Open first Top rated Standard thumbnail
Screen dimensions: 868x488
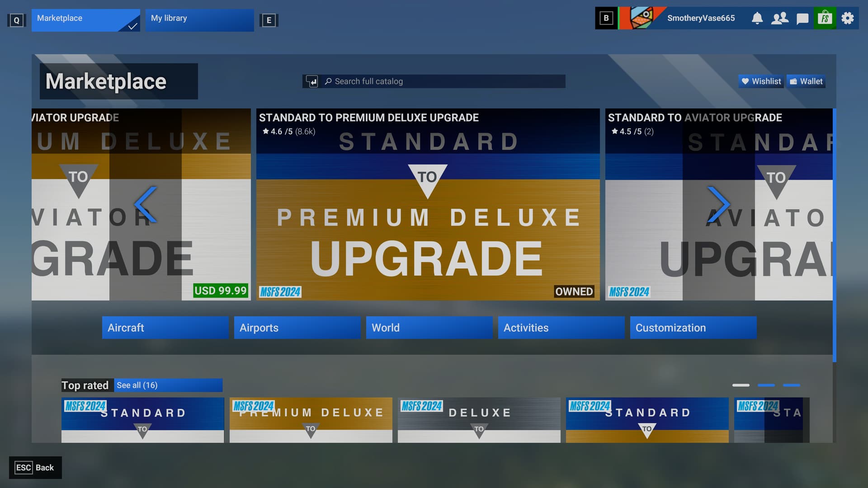tap(143, 420)
